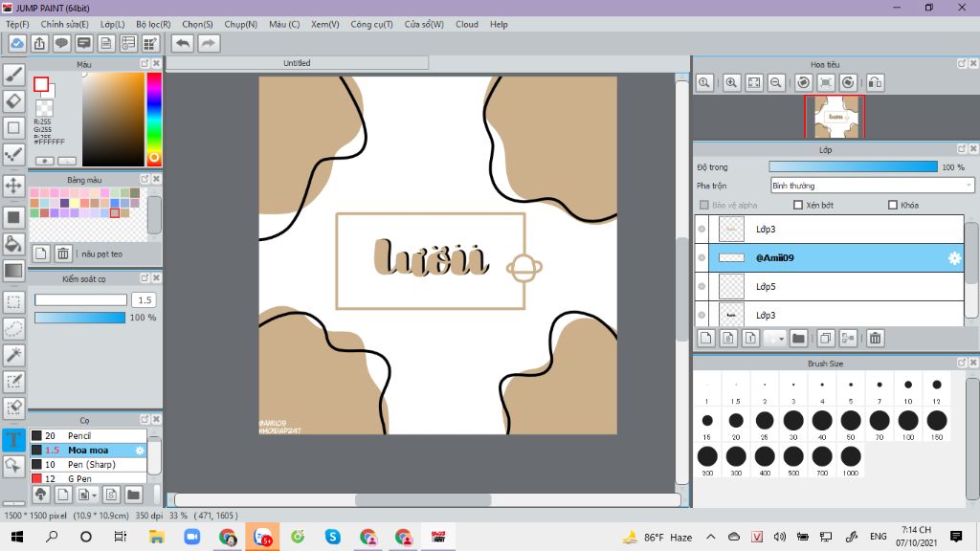Viewport: 980px width, 551px height.
Task: Create a new color layer
Action: 705,338
